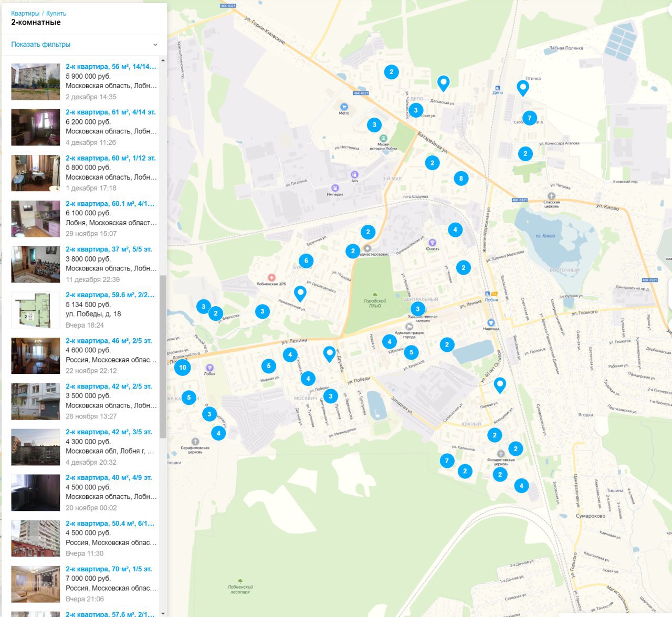Open listing 2-к квартира, 40 м², 4/9 эт.
Screen dimensions: 672x617
pyautogui.click(x=109, y=478)
